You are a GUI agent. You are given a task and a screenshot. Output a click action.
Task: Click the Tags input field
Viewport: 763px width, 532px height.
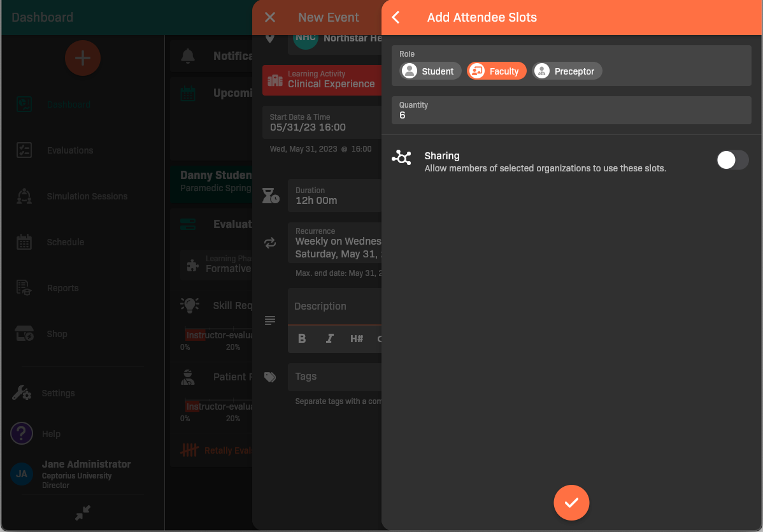[x=334, y=377]
